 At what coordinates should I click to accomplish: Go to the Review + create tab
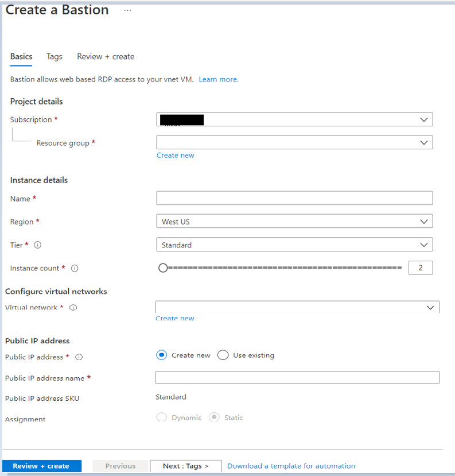point(106,56)
